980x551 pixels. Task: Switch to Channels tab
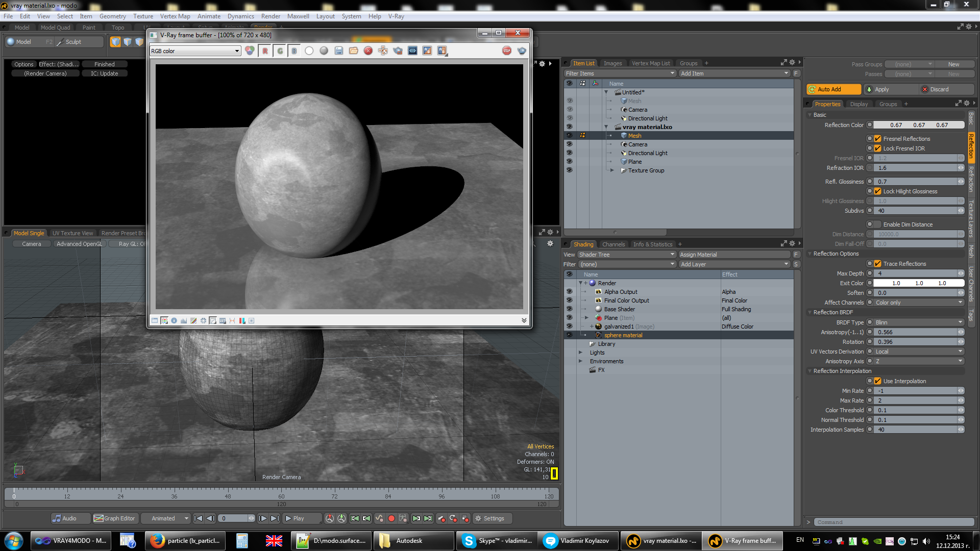pyautogui.click(x=613, y=244)
